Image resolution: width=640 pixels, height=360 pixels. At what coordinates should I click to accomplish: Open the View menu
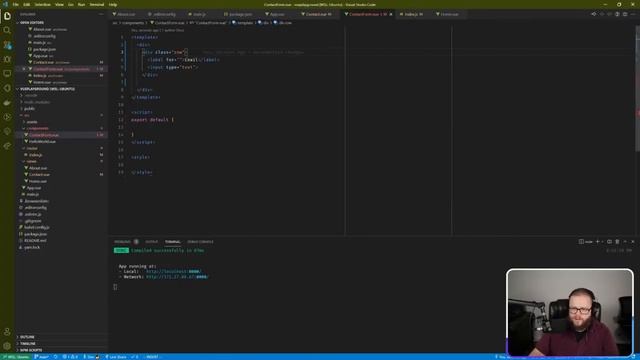coord(59,4)
